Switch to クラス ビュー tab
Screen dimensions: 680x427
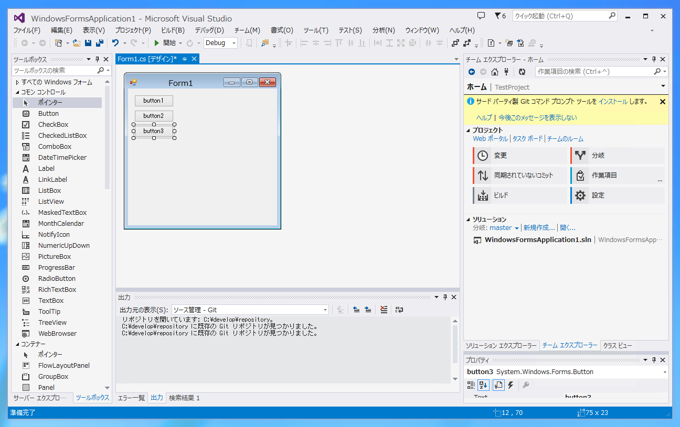tap(618, 346)
